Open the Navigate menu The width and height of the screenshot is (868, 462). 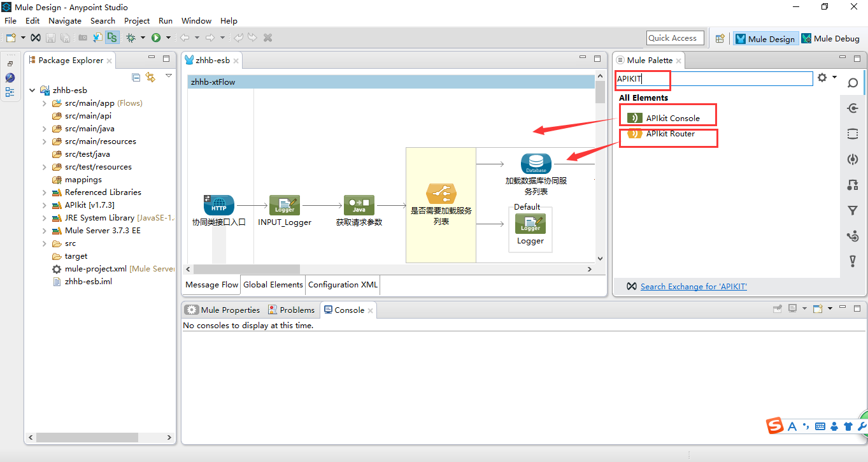(65, 20)
